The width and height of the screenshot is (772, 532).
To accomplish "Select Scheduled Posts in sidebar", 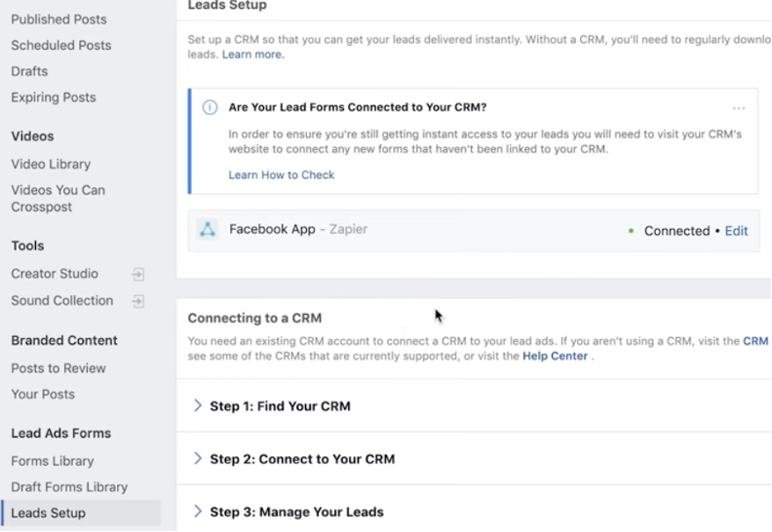I will 61,45.
